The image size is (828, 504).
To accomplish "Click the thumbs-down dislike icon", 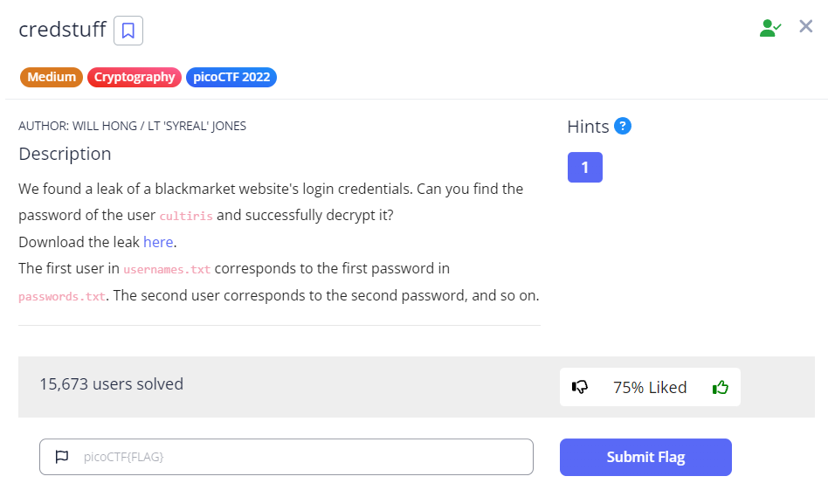I will (580, 387).
